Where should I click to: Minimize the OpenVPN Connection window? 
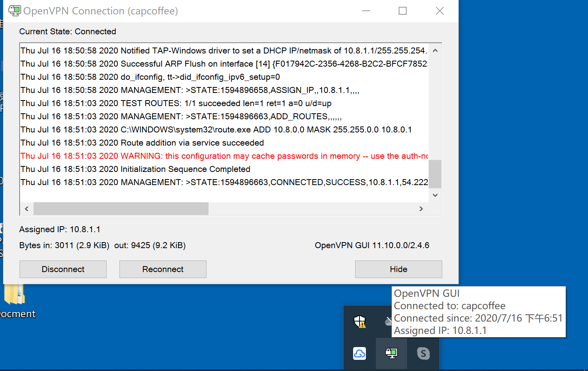click(366, 11)
